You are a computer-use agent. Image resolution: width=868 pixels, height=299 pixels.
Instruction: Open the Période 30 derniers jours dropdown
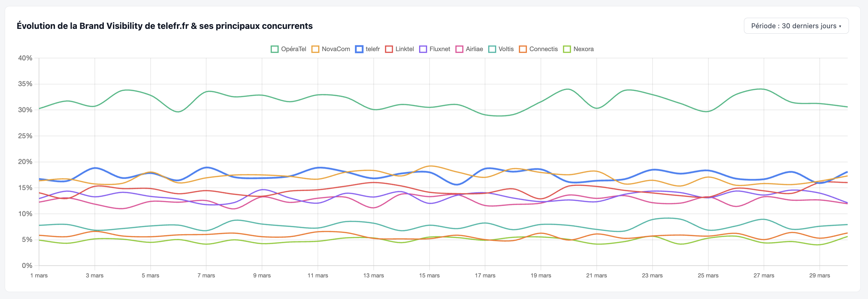click(796, 26)
